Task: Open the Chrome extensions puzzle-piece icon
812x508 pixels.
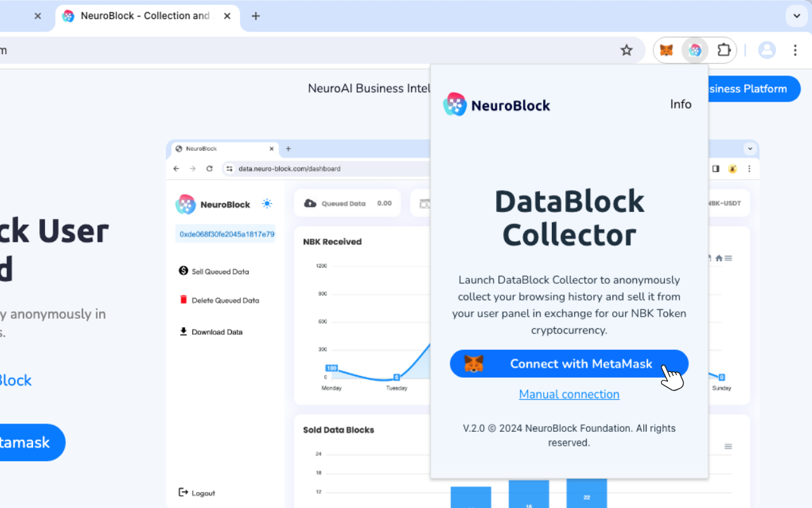Action: pos(724,50)
